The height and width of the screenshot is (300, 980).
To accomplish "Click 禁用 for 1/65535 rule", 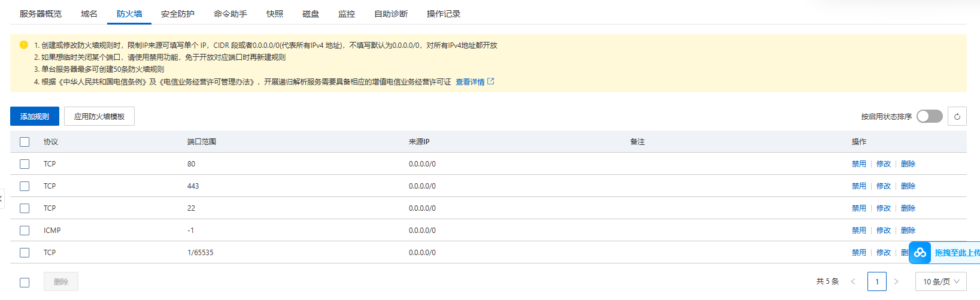I will [859, 253].
